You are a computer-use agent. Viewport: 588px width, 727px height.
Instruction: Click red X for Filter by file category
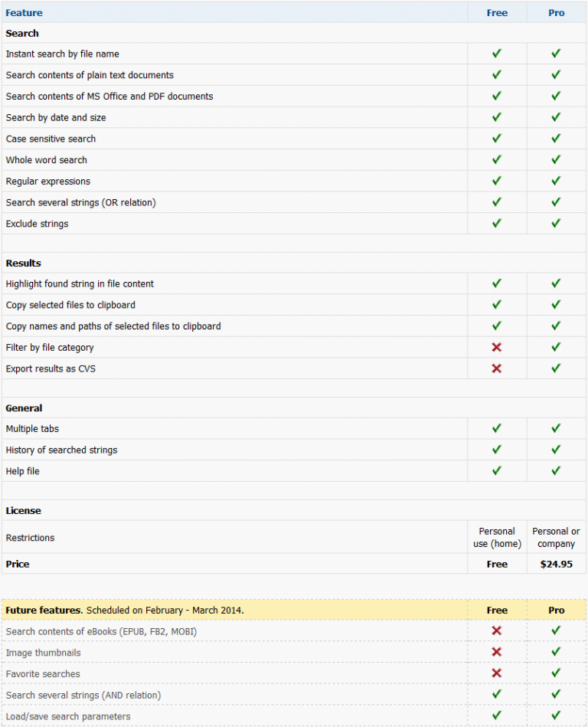click(497, 347)
